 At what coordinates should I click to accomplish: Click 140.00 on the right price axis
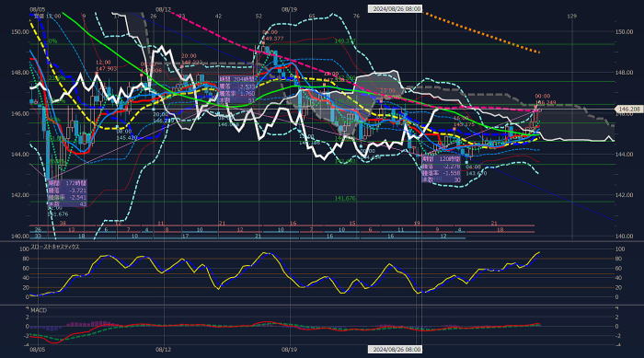tap(624, 237)
